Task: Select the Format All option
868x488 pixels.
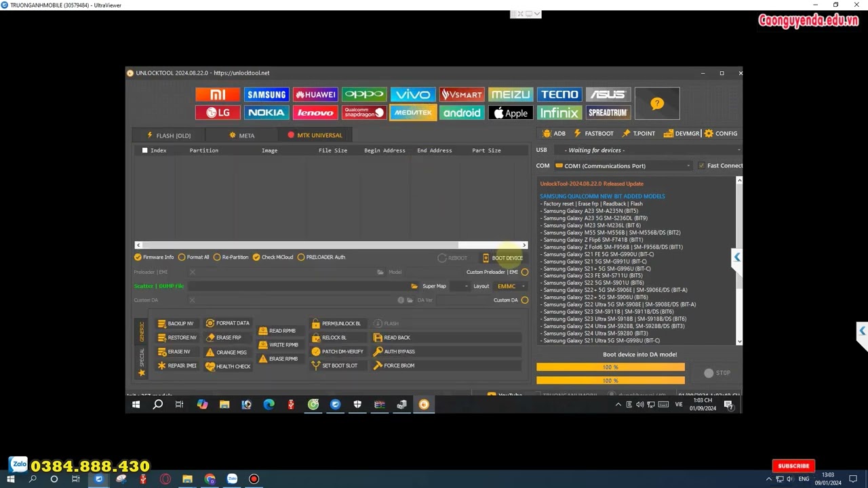Action: [193, 258]
